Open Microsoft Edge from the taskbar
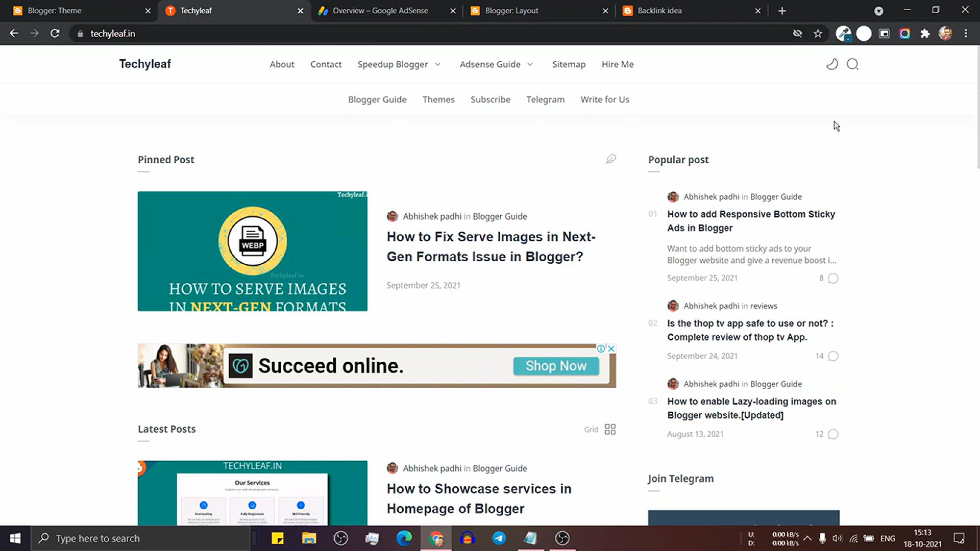 404,538
